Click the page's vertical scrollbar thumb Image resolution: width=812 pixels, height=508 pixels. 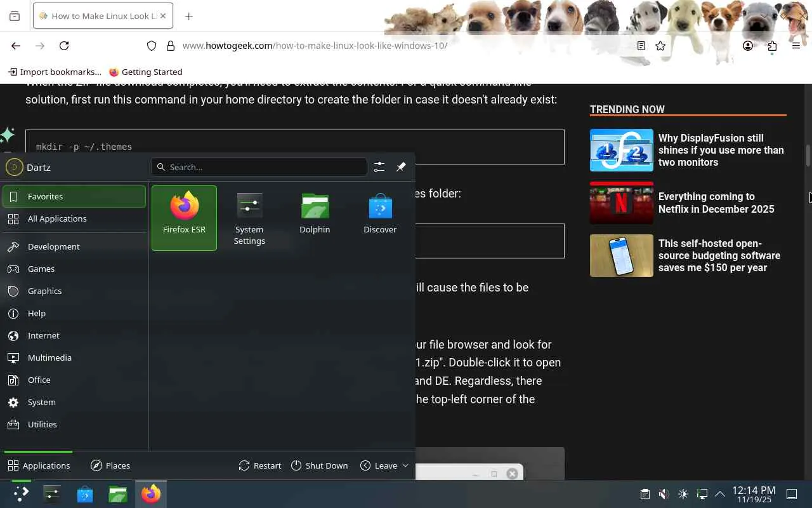click(x=808, y=156)
